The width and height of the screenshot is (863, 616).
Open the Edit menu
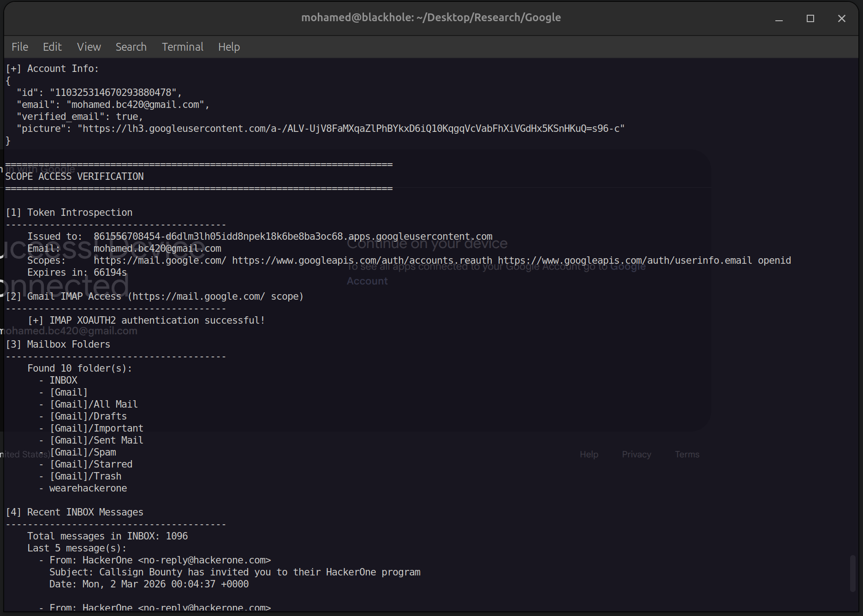pos(52,47)
